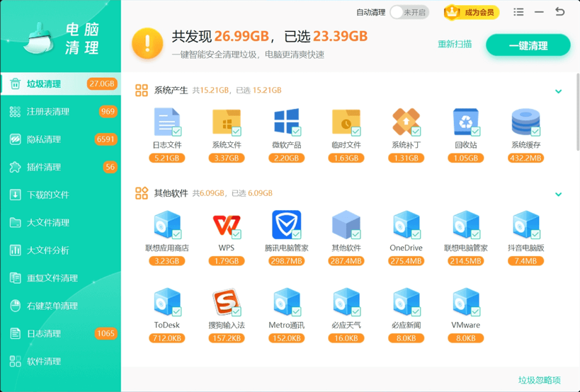The width and height of the screenshot is (580, 392).
Task: Click the 电脑清理 broom logo
Action: [x=39, y=38]
